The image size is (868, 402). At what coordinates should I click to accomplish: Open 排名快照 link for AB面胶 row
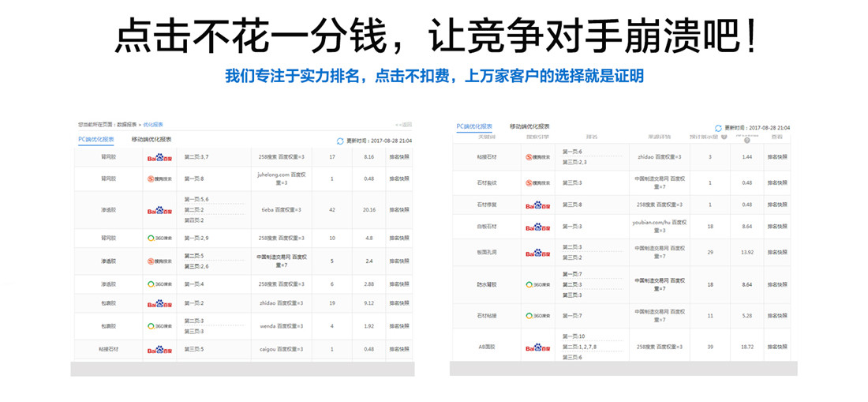tap(776, 347)
